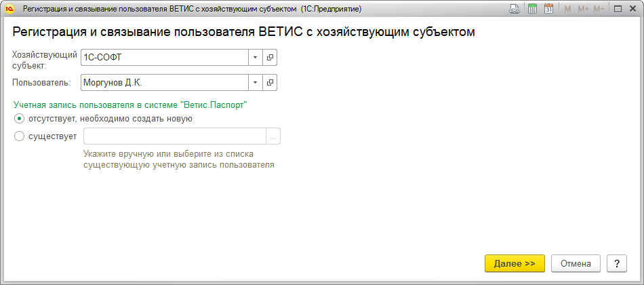Click the 1С-СОФТ subject field

tap(165, 58)
